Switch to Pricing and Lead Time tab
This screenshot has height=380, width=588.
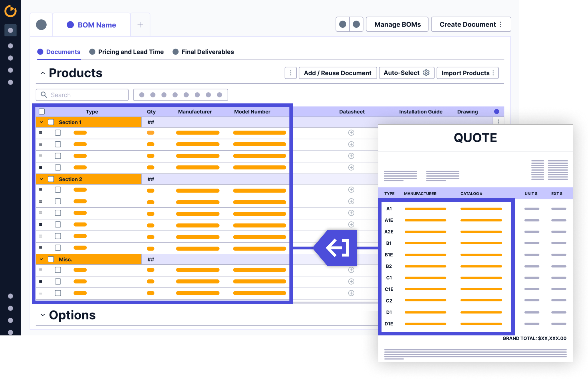pos(130,52)
